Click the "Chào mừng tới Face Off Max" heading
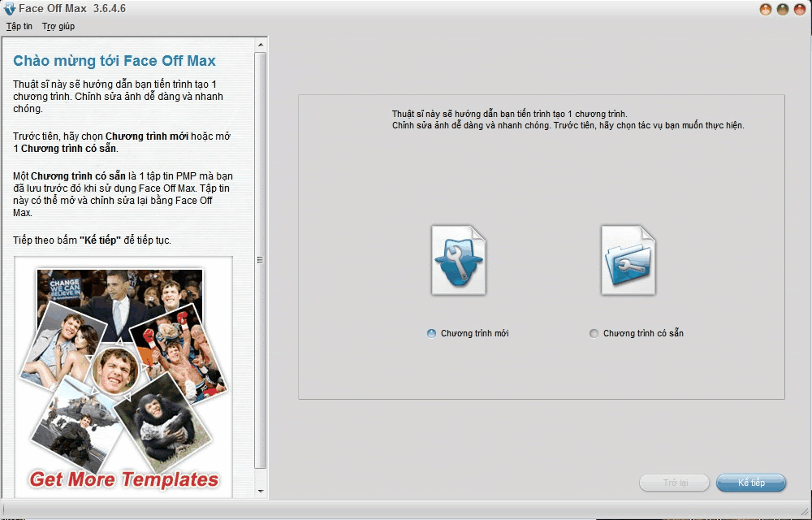Screen dimensions: 812x520 click(114, 61)
